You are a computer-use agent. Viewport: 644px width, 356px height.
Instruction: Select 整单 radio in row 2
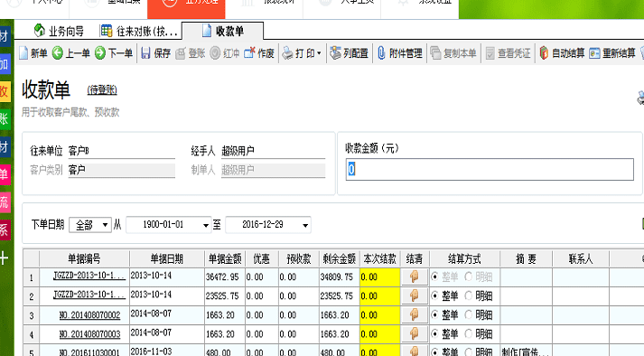(x=434, y=295)
